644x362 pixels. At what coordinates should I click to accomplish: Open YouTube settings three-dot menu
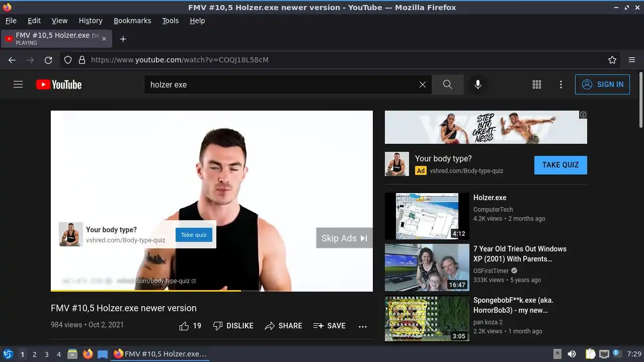[x=561, y=84]
